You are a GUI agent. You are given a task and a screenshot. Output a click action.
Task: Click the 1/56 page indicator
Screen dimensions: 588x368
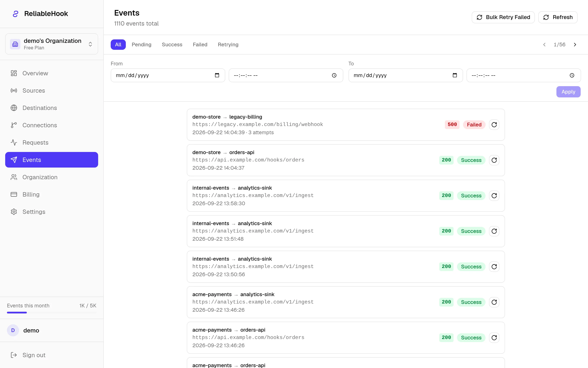tap(559, 45)
